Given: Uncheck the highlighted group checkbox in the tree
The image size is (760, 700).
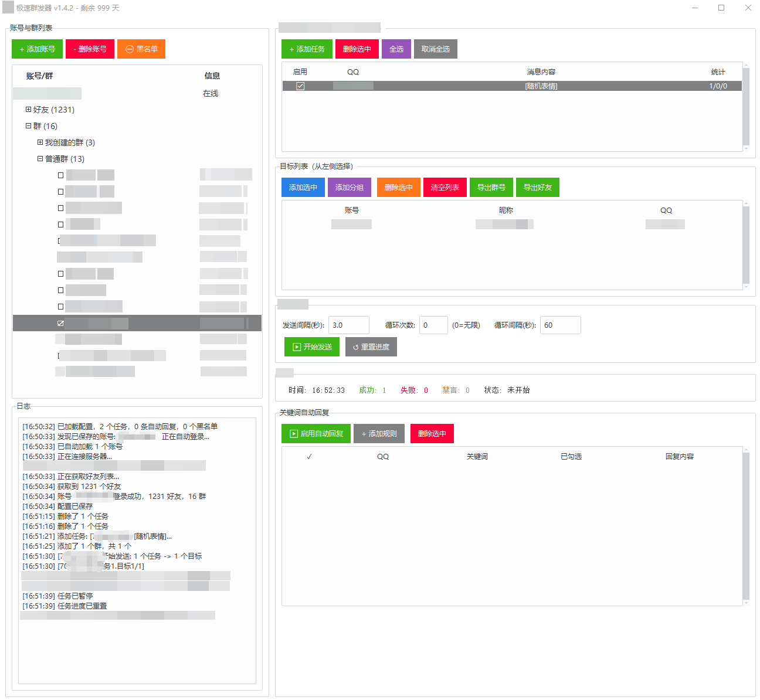Looking at the screenshot, I should tap(60, 323).
